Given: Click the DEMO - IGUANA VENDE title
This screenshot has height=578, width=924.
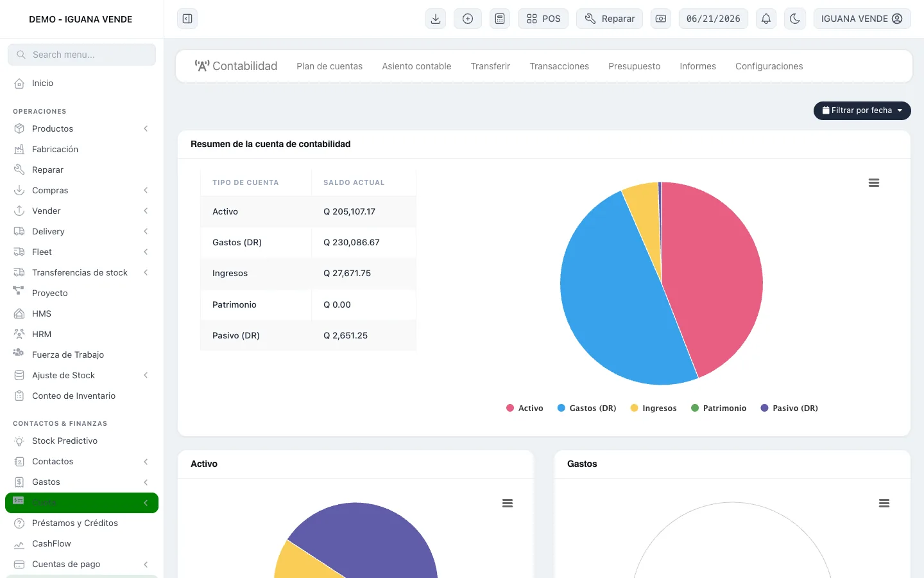Looking at the screenshot, I should point(81,19).
